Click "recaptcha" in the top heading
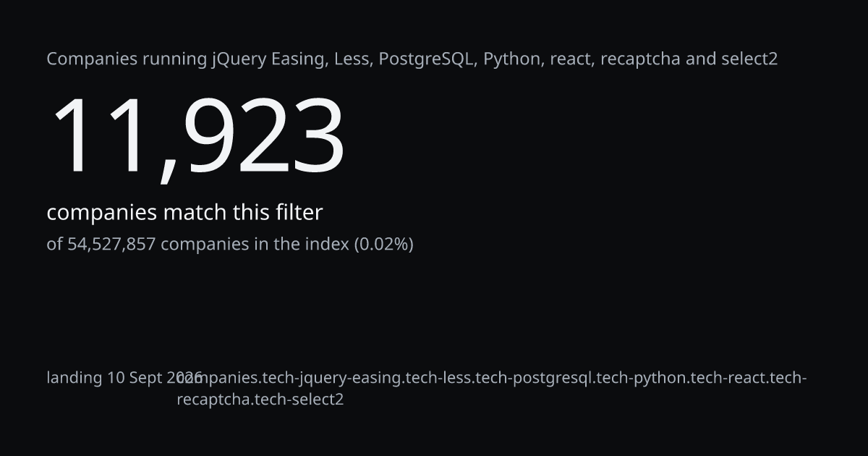The image size is (868, 456). [x=641, y=59]
